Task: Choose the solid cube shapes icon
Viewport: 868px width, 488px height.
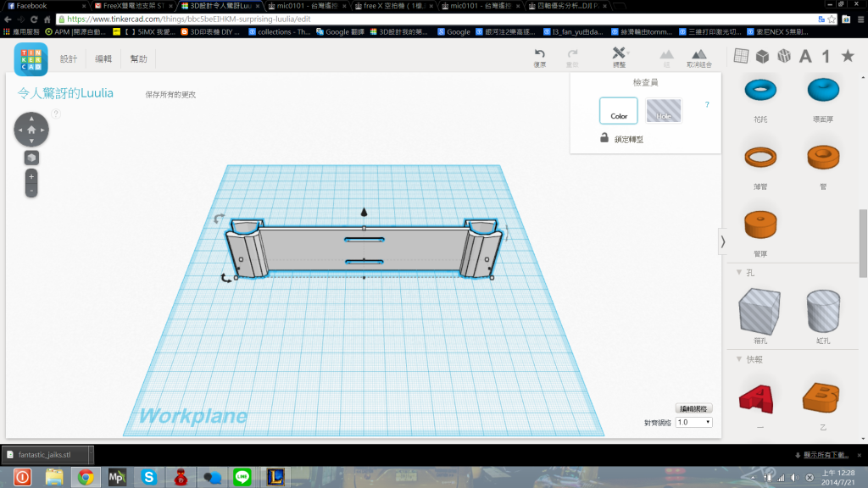Action: [x=763, y=56]
